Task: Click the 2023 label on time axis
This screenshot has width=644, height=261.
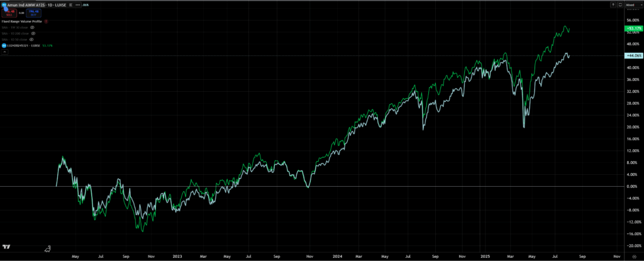Action: tap(177, 256)
